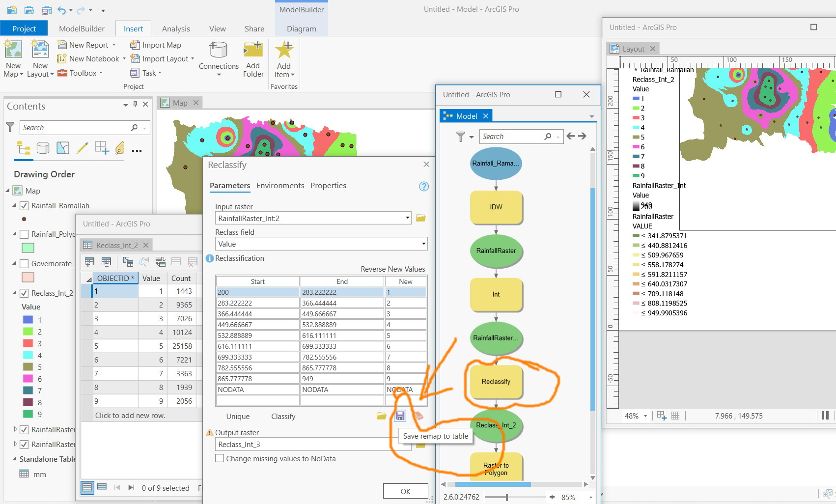Open the Environments tab in Reclassify

point(280,186)
